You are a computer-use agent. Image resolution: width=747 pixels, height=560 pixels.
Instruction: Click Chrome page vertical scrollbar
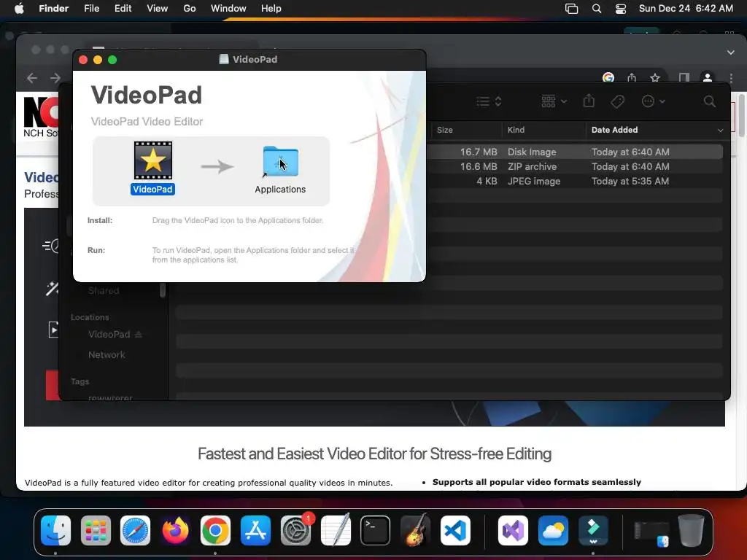coord(741,116)
